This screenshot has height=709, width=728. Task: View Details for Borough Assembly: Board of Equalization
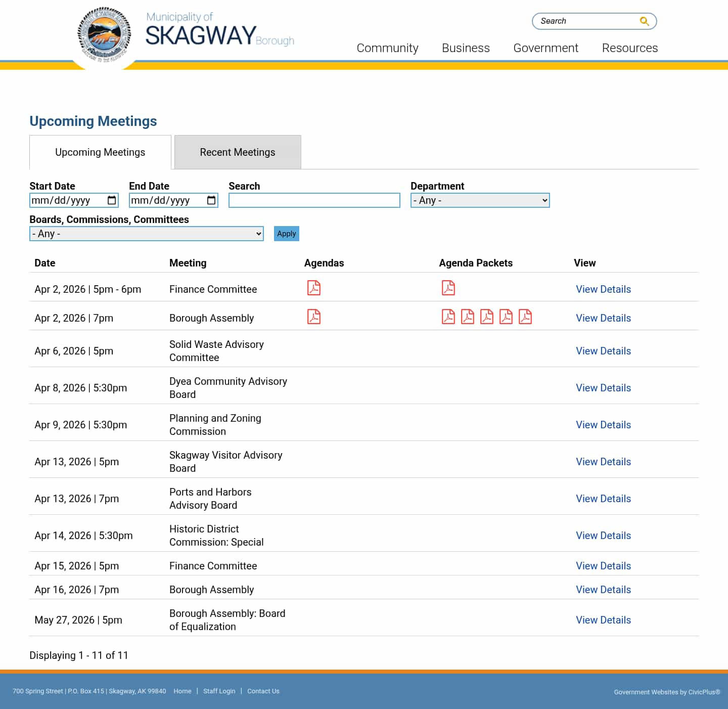[603, 620]
